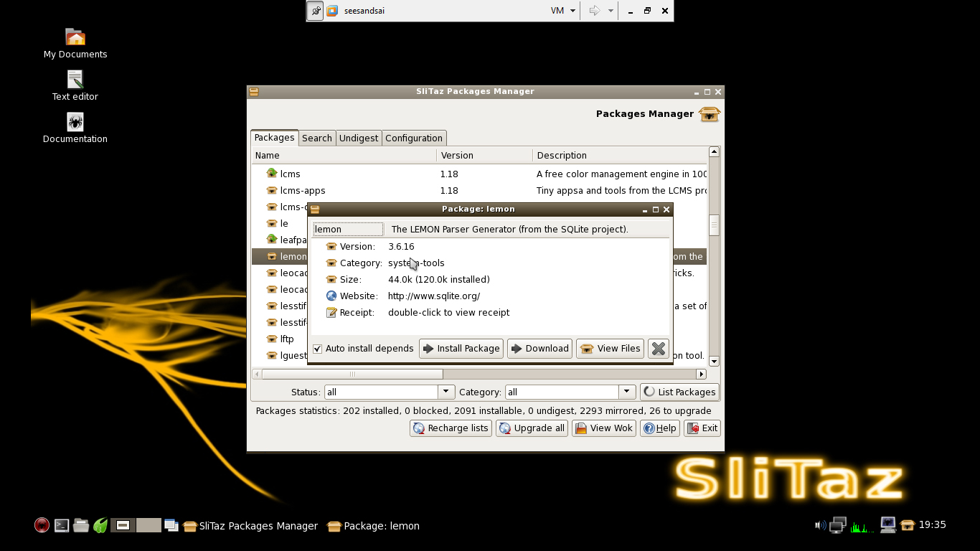This screenshot has width=980, height=551.
Task: Switch to the Search tab
Action: click(x=316, y=138)
